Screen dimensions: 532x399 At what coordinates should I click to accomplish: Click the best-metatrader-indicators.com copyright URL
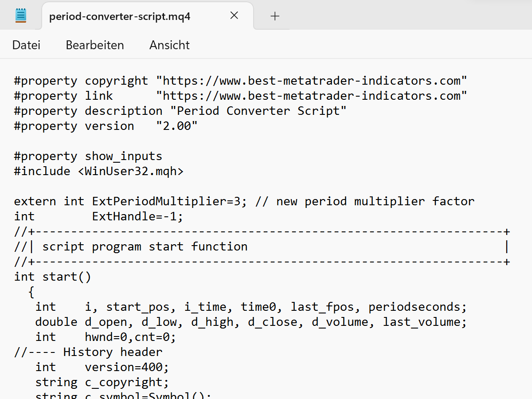(310, 80)
